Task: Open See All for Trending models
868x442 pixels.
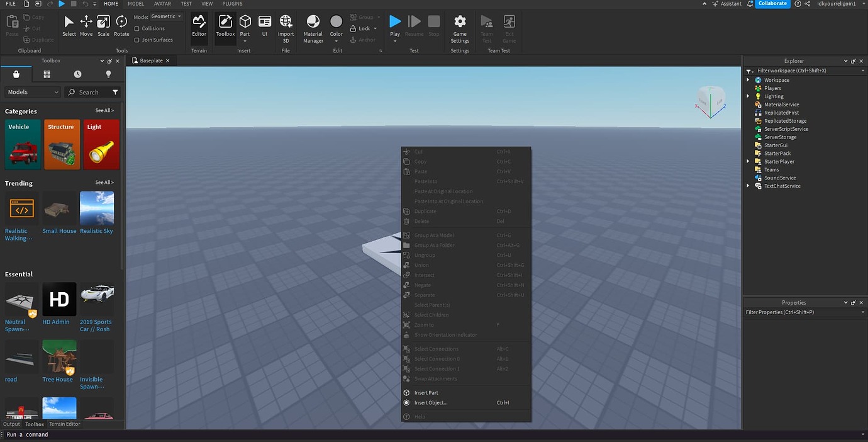Action: tap(104, 183)
